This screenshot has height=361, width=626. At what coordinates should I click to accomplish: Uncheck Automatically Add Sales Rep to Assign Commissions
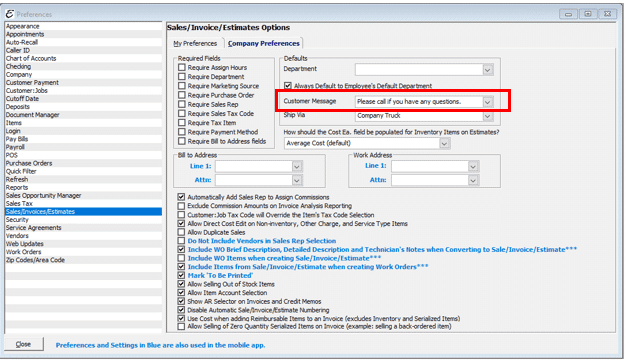(181, 197)
